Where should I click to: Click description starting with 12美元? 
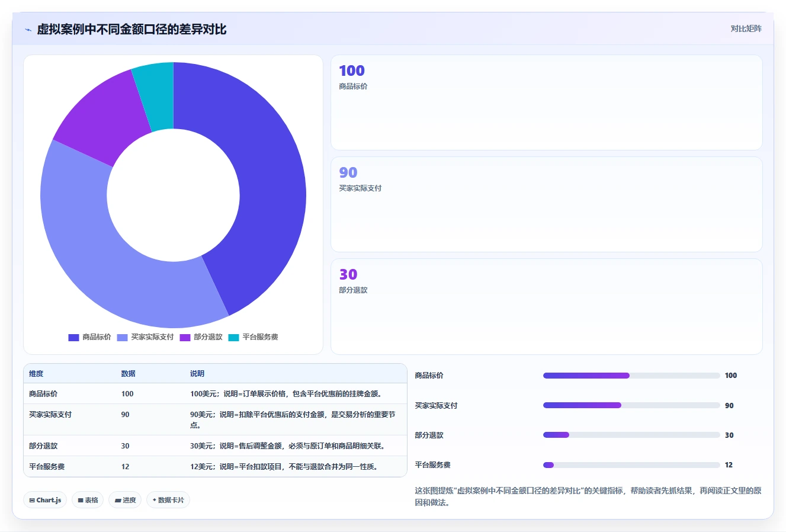click(285, 467)
